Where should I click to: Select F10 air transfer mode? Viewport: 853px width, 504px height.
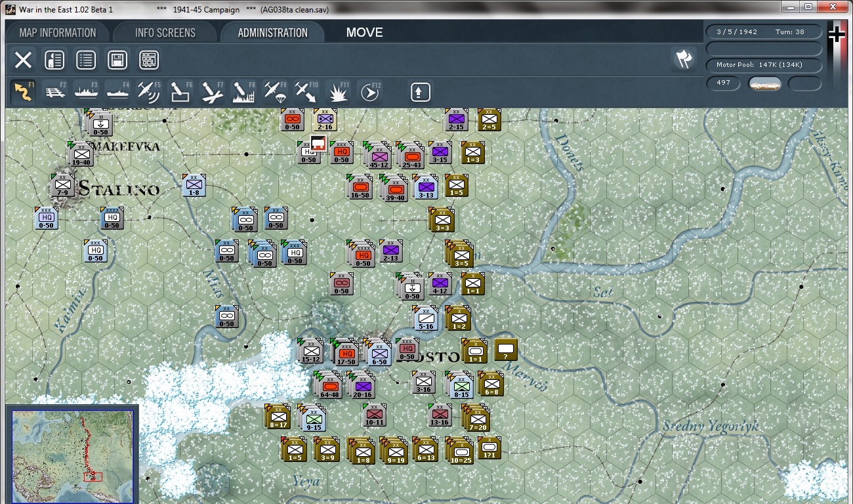[306, 92]
